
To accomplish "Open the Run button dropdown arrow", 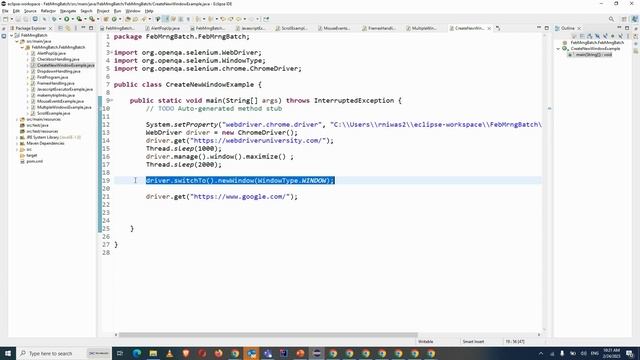I will pos(72,19).
